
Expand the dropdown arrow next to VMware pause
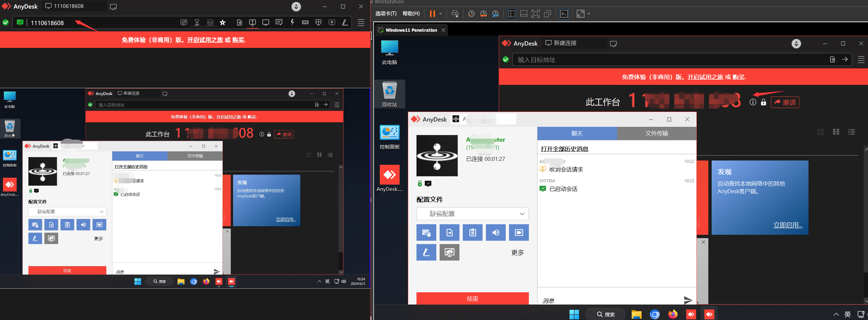click(440, 14)
